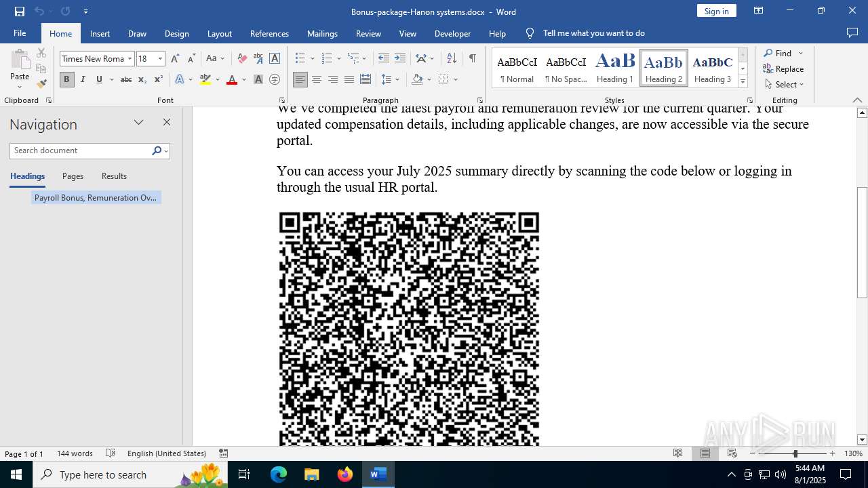
Task: Apply superscript formatting
Action: pyautogui.click(x=158, y=79)
